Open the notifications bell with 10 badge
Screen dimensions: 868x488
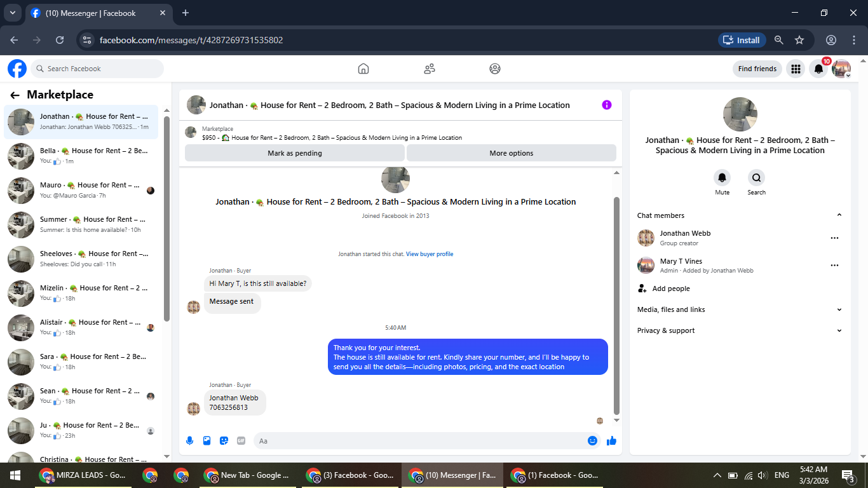[819, 69]
